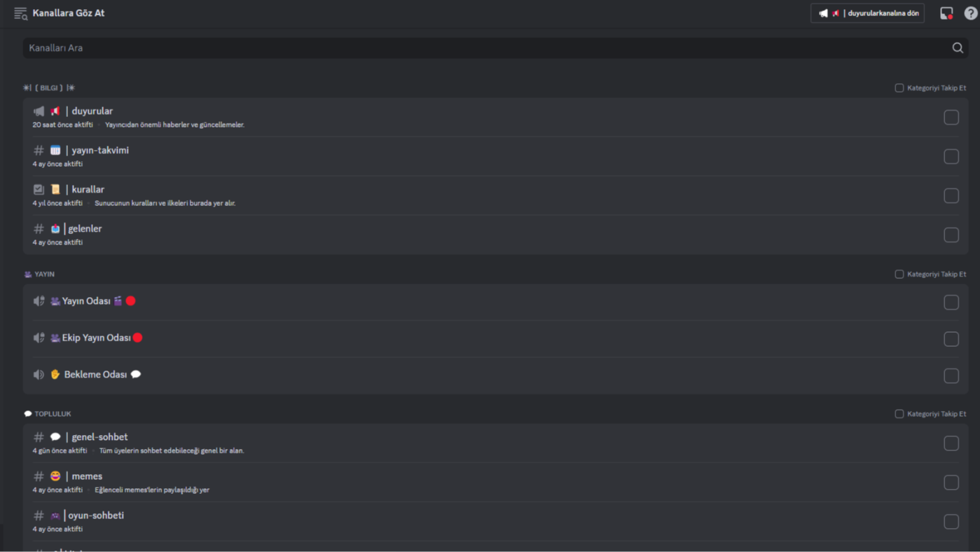Viewport: 980px width, 552px height.
Task: Follow the BILGI category checkbox
Action: (899, 88)
